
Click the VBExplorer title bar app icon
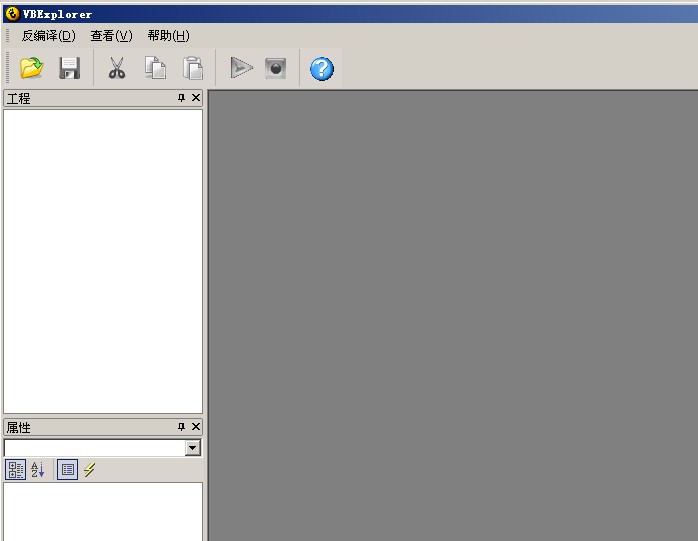12,14
